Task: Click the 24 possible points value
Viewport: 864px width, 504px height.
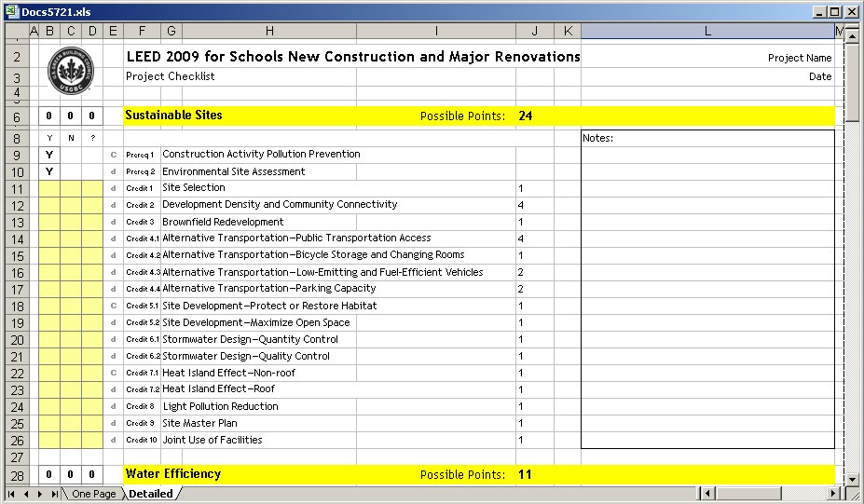Action: tap(525, 116)
